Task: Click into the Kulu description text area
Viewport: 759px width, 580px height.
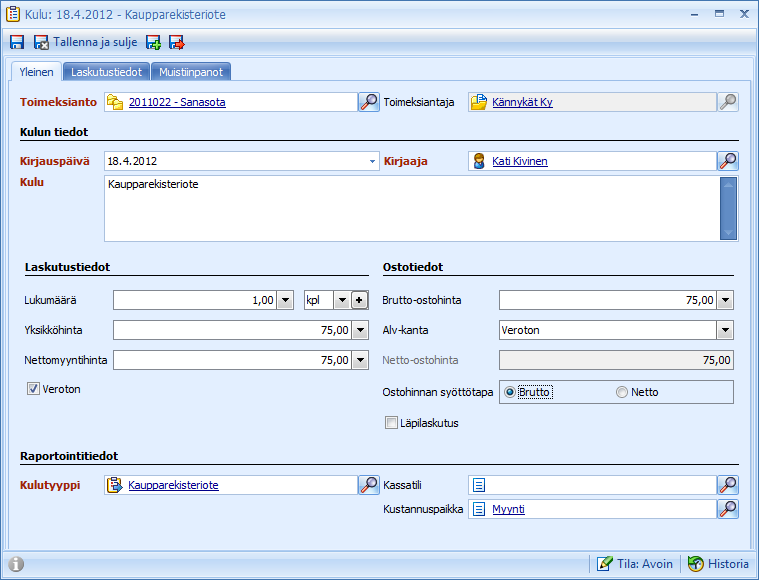Action: pyautogui.click(x=412, y=209)
